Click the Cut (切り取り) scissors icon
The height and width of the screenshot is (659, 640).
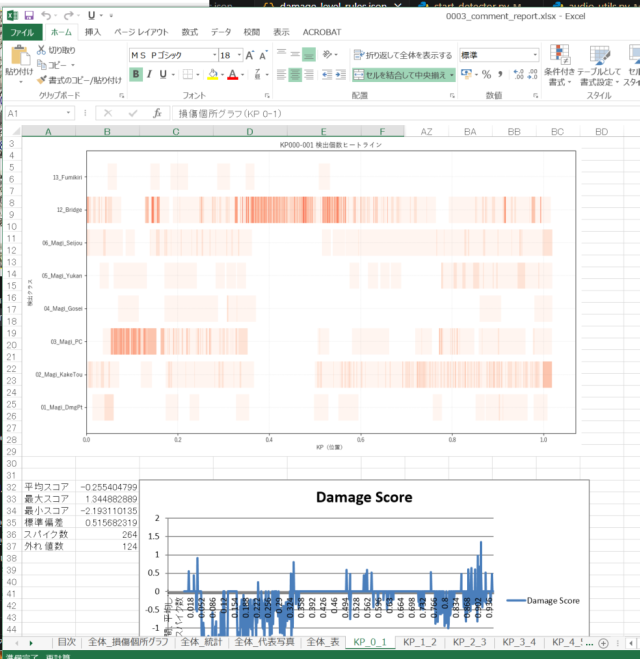41,49
